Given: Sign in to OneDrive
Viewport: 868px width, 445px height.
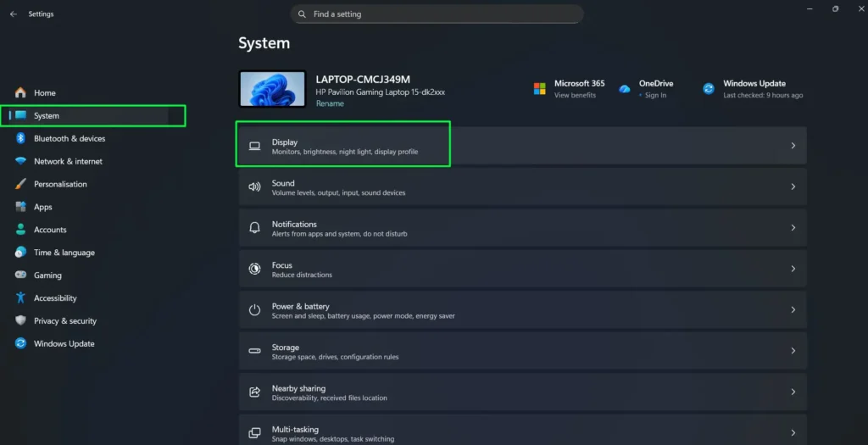Looking at the screenshot, I should click(655, 95).
